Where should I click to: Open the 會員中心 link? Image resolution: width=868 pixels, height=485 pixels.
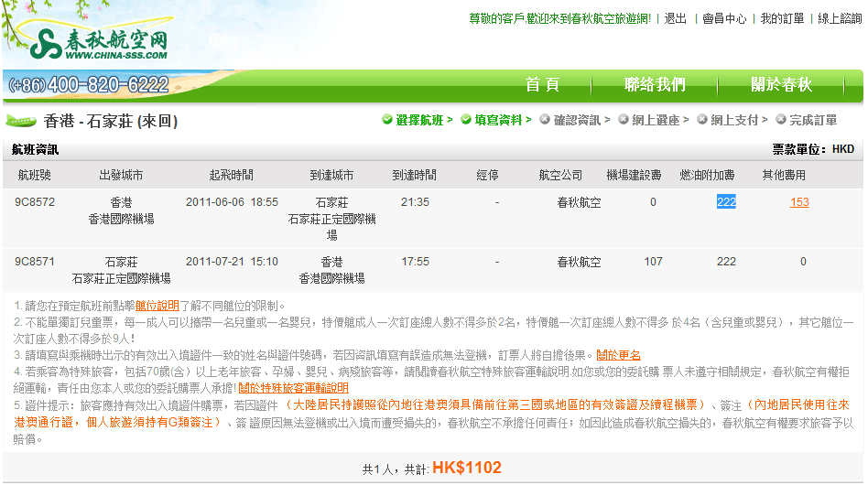[x=724, y=18]
